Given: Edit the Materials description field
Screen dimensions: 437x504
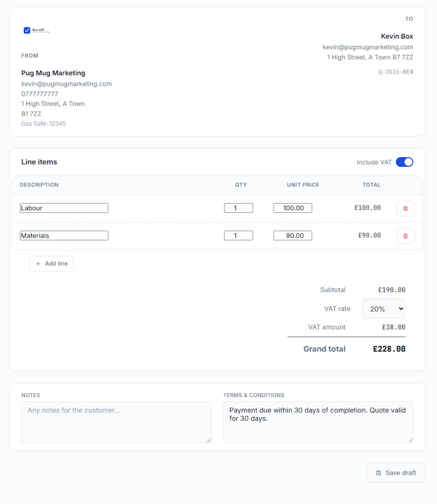Looking at the screenshot, I should click(x=64, y=236).
